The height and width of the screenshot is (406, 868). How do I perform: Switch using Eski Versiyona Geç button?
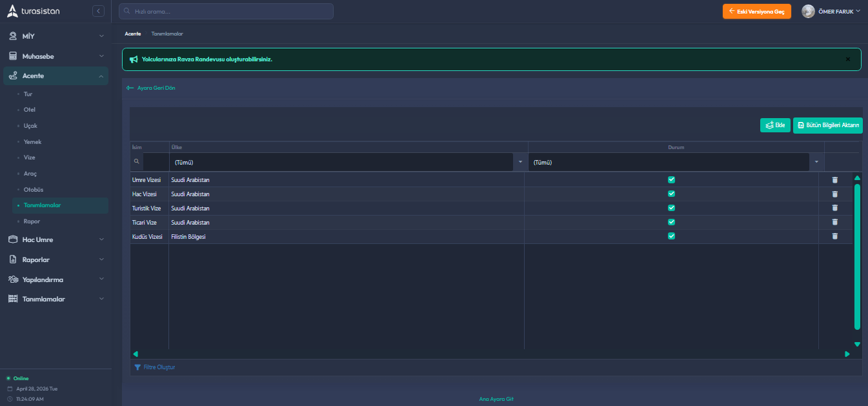[x=756, y=12]
